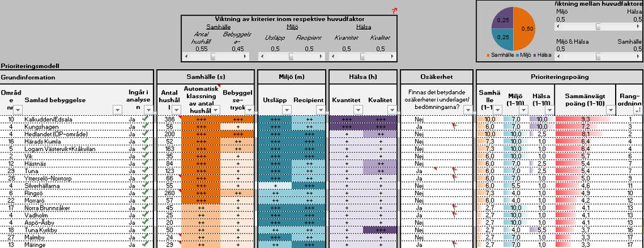644x248 pixels.
Task: Click the green checkmark for Kalkudden/Edsala
Action: pos(145,119)
